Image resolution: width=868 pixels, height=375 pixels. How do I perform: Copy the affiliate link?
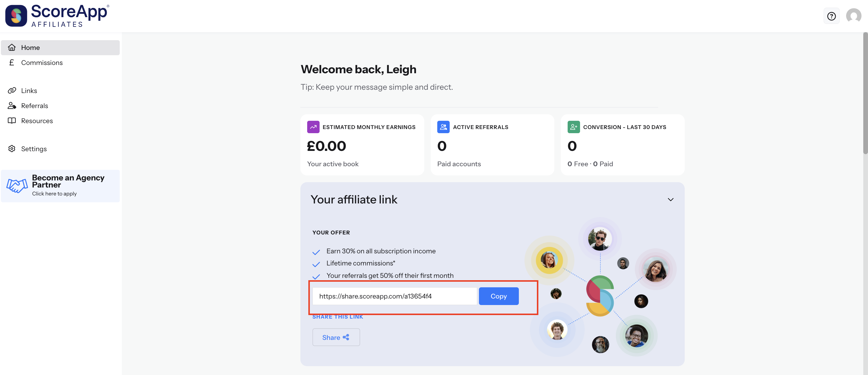pos(498,296)
